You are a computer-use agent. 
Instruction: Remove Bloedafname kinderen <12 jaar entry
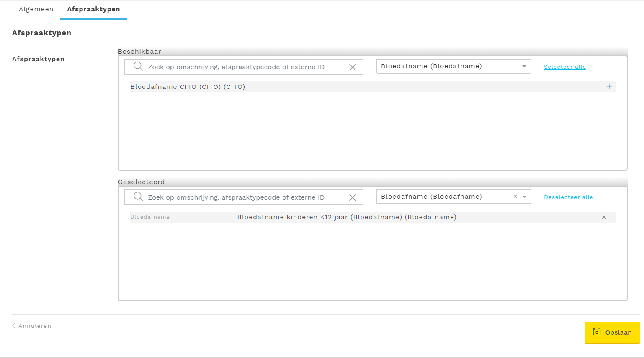[x=604, y=217]
